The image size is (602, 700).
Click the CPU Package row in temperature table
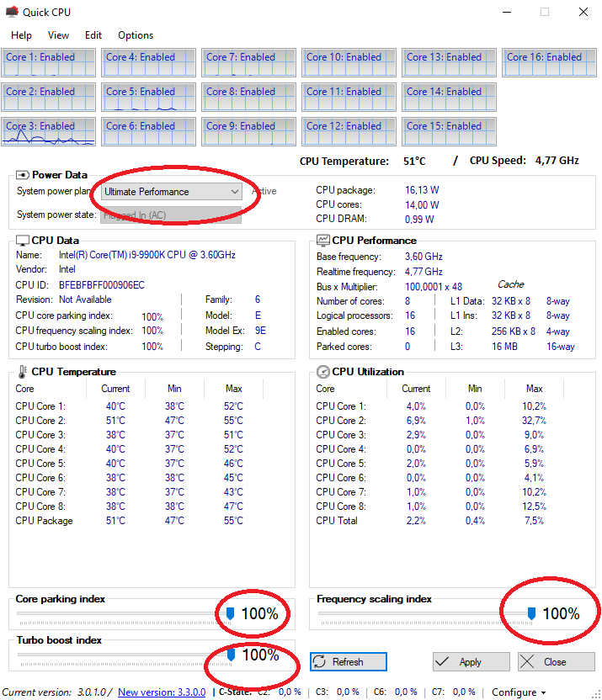click(x=130, y=521)
